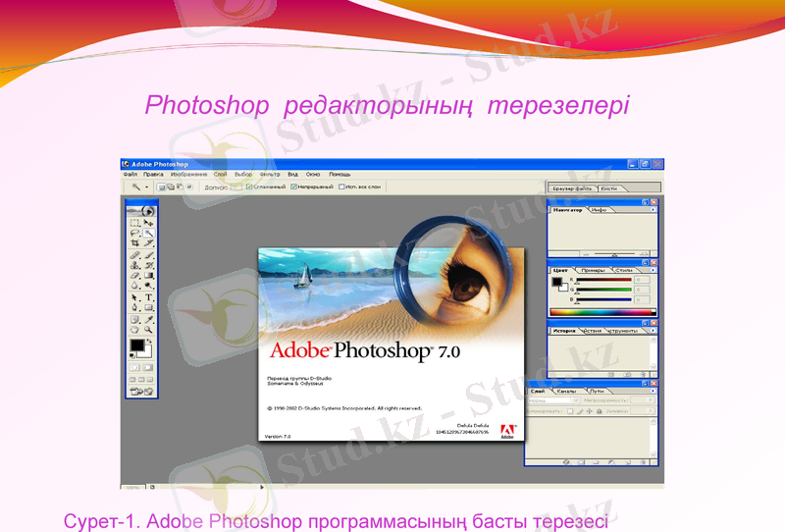Screen dimensions: 785x532
Task: Open the Фильтр menu
Action: (x=269, y=175)
